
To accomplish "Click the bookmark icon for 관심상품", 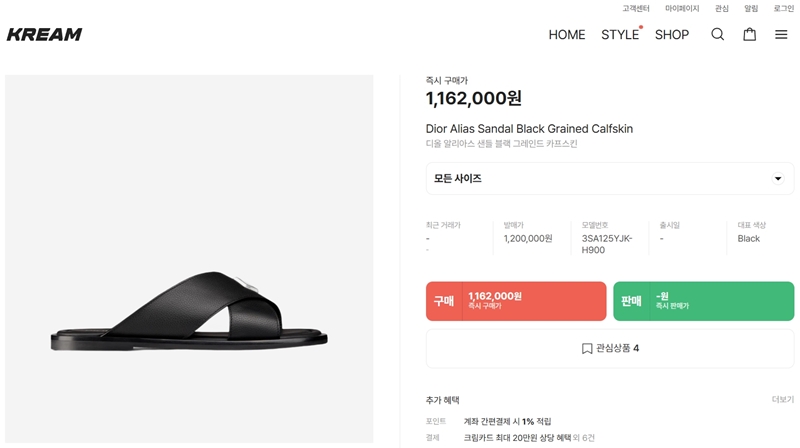I will pos(587,349).
